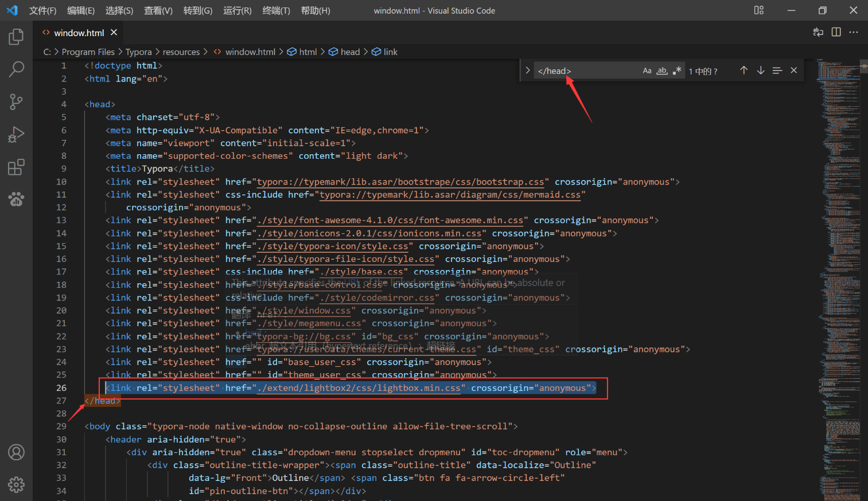Open the 运行(R) menu
868x501 pixels.
point(238,10)
